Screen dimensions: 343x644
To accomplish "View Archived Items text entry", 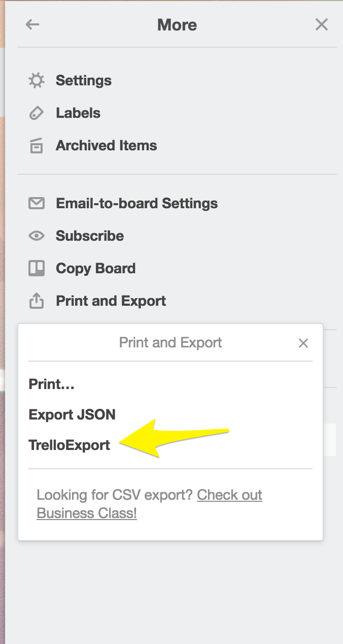I will point(107,145).
